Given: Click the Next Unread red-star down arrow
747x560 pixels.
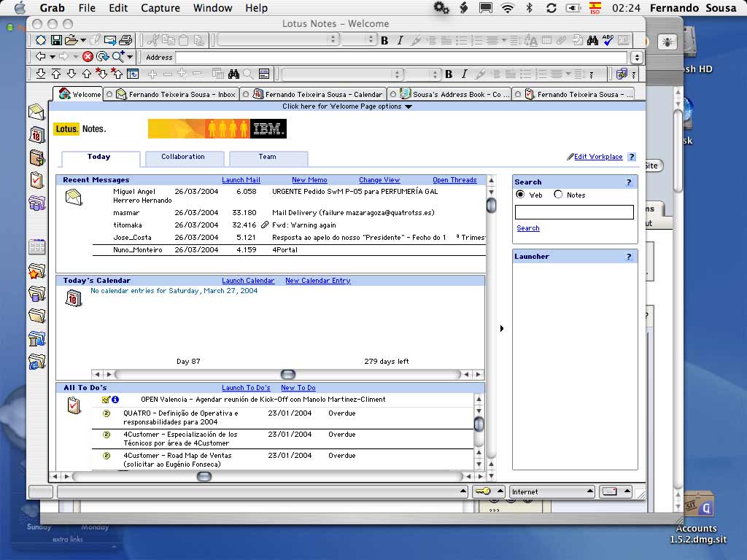Looking at the screenshot, I should (101, 74).
